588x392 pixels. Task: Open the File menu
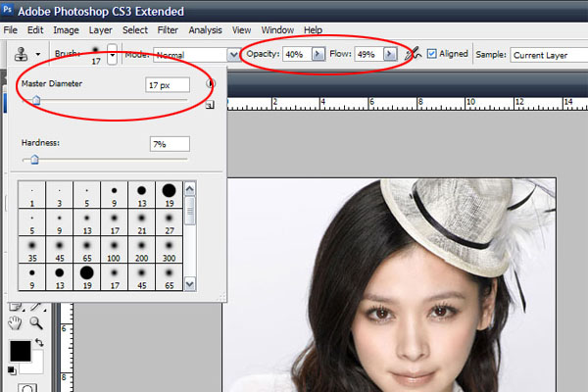(x=11, y=30)
